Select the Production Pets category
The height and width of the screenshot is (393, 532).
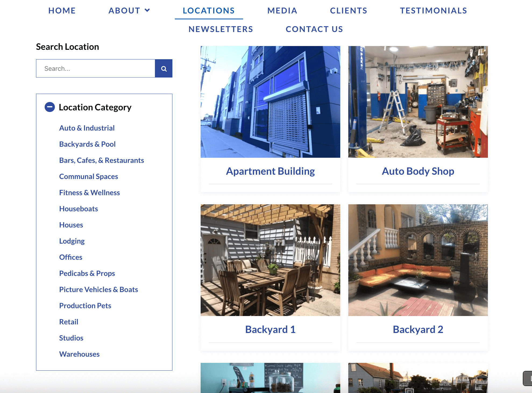(85, 306)
